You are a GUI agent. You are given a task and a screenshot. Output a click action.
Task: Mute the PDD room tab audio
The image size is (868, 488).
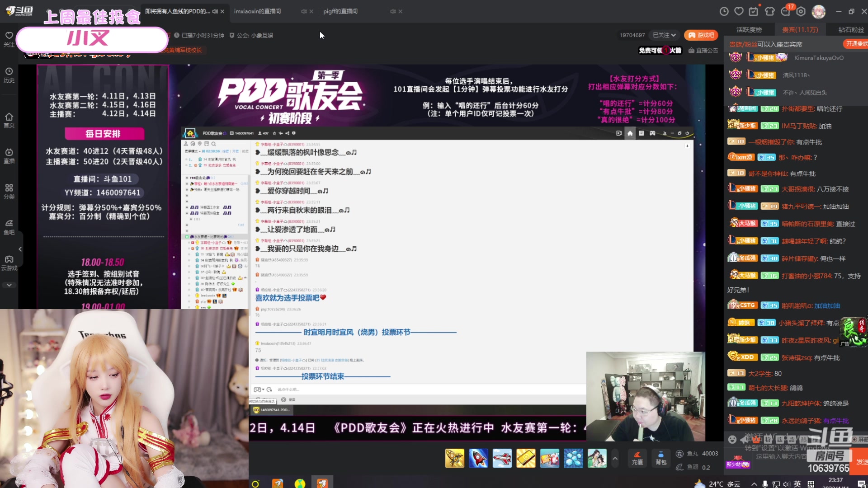pyautogui.click(x=215, y=11)
